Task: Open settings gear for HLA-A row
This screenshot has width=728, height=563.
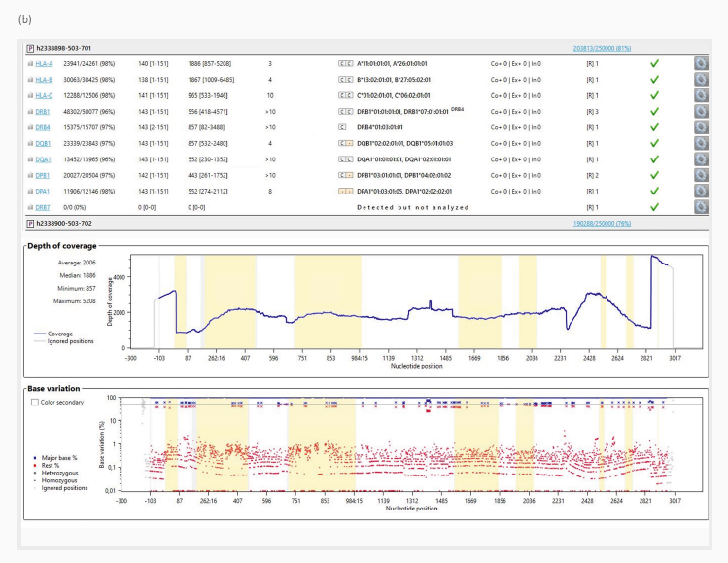Action: [x=700, y=63]
